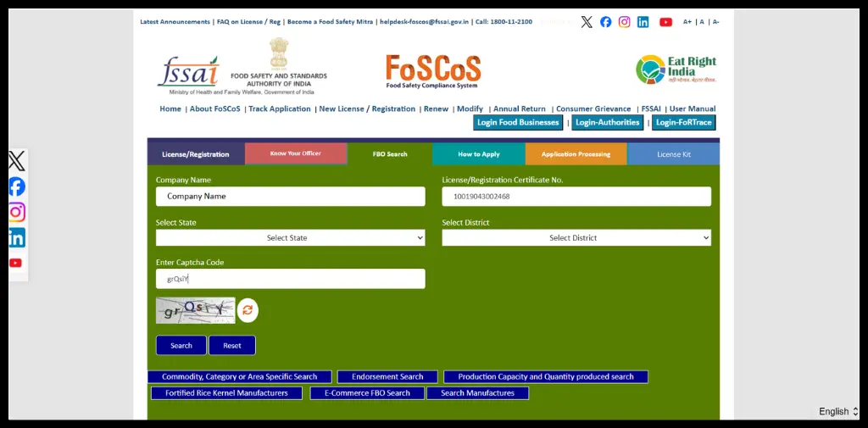
Task: Open Commodity, Category or Area Specific Search
Action: (240, 376)
